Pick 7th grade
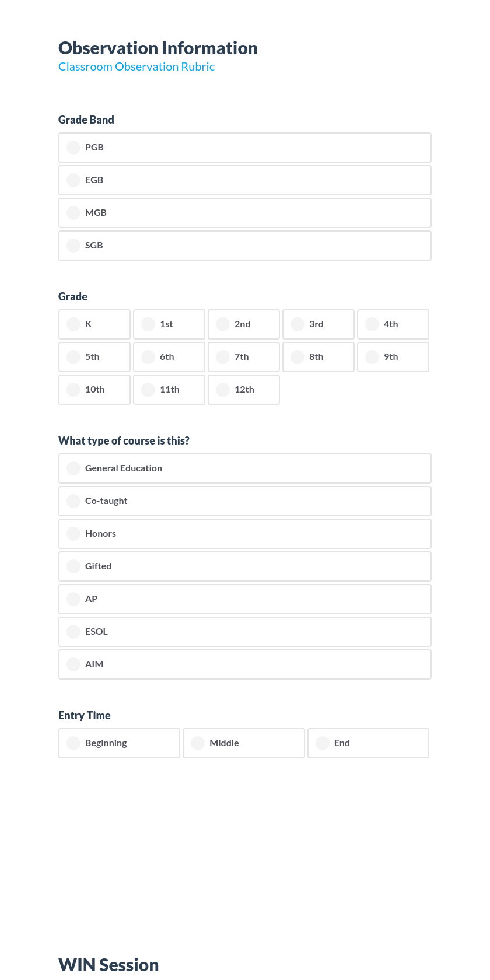Image resolution: width=490 pixels, height=980 pixels. pos(243,356)
